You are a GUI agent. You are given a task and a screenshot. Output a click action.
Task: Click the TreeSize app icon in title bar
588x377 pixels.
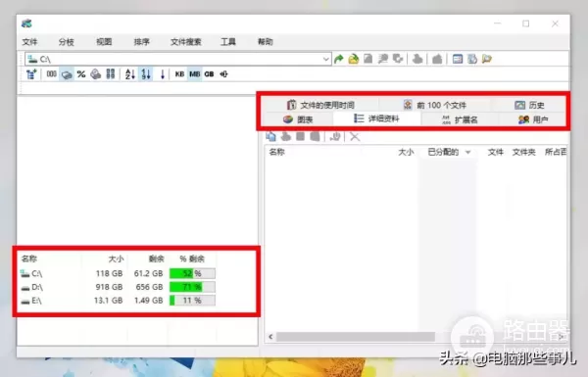(x=26, y=24)
